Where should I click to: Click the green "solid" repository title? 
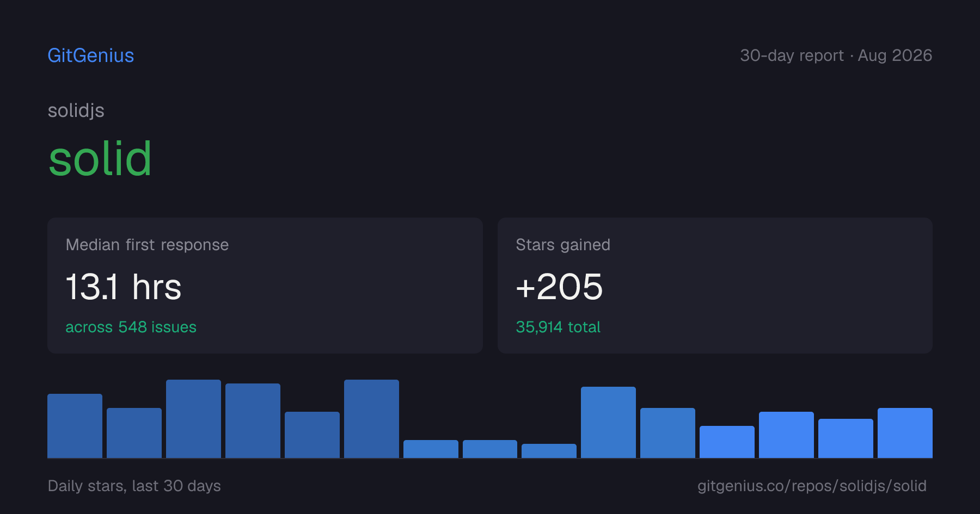(x=100, y=159)
